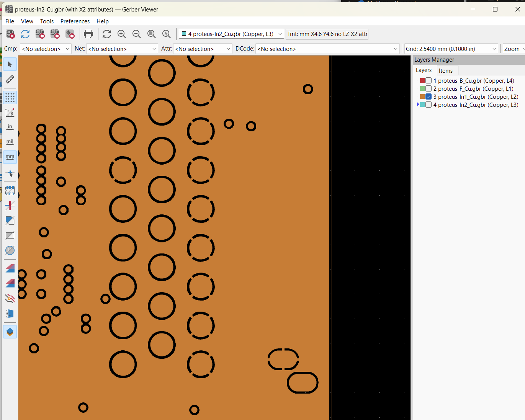This screenshot has height=420, width=525.
Task: Toggle DCode display icon
Action: [x=10, y=250]
